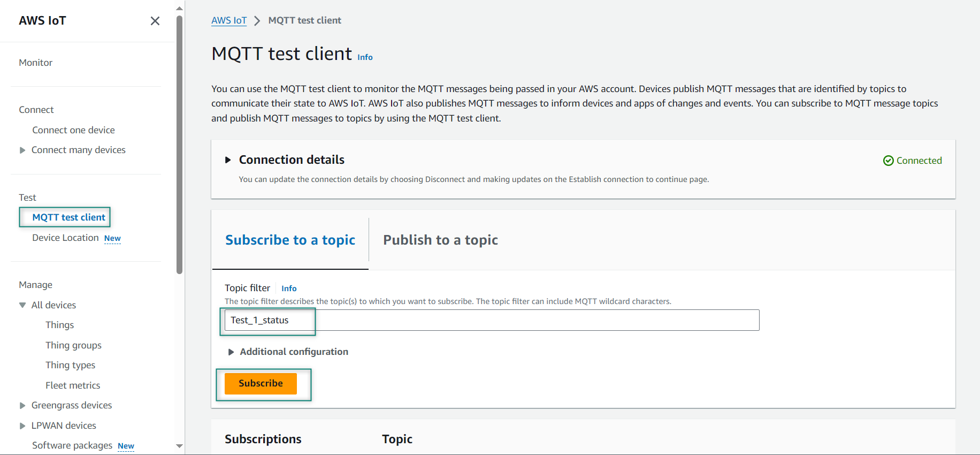The image size is (980, 455).
Task: Expand the Connection details section
Action: point(228,160)
